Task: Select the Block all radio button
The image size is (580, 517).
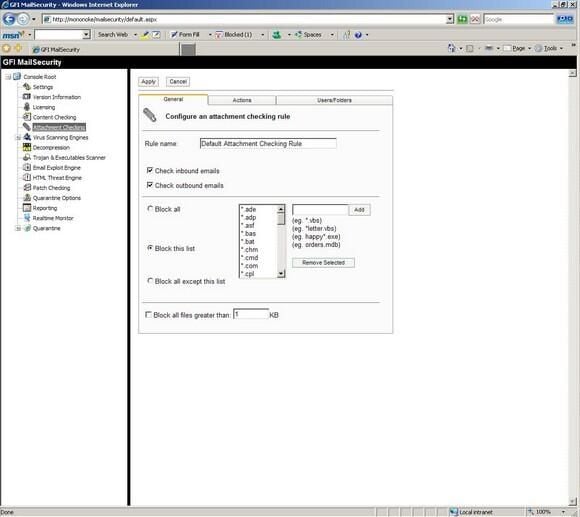Action: point(150,209)
